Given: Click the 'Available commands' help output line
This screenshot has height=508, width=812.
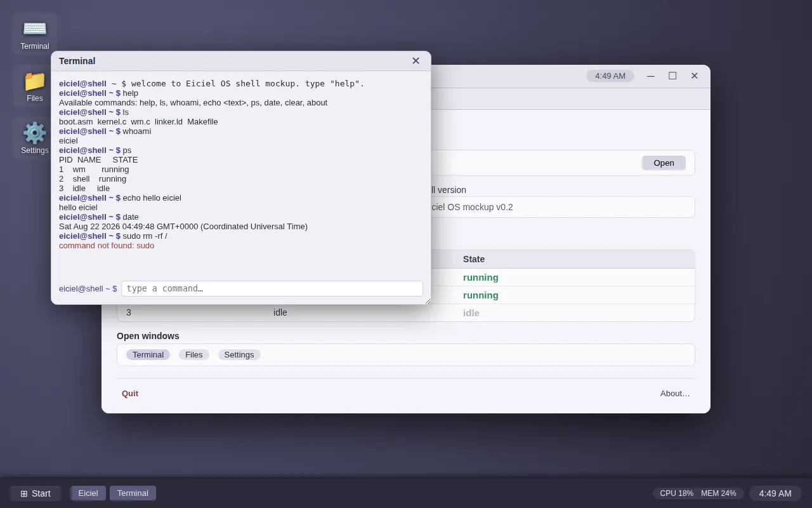Looking at the screenshot, I should click(193, 103).
